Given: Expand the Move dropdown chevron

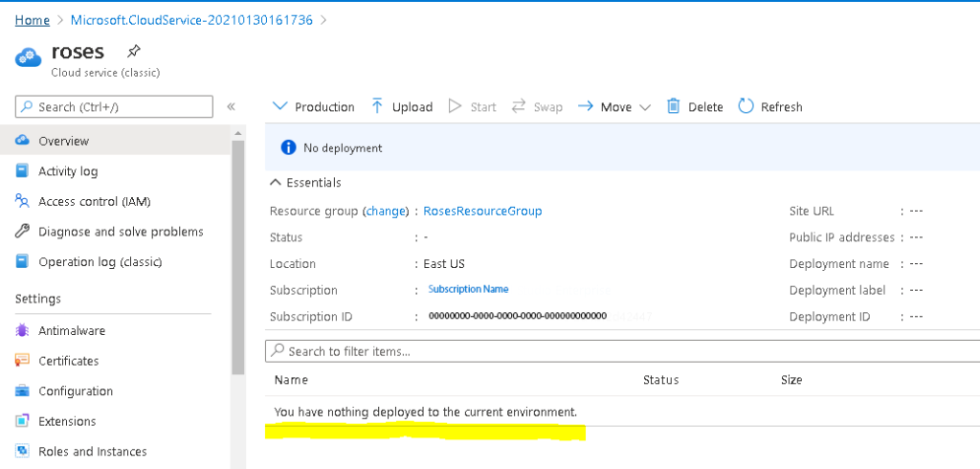Looking at the screenshot, I should tap(646, 107).
